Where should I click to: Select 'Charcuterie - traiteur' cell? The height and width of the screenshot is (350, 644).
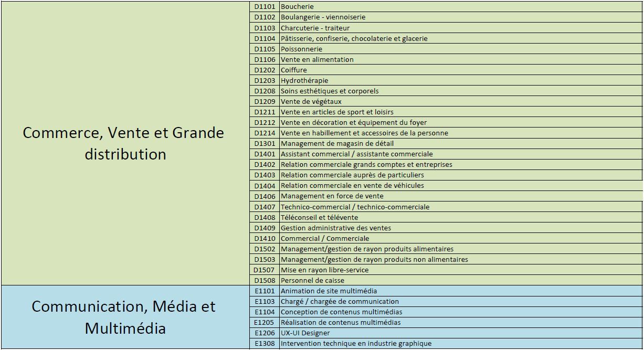click(461, 28)
